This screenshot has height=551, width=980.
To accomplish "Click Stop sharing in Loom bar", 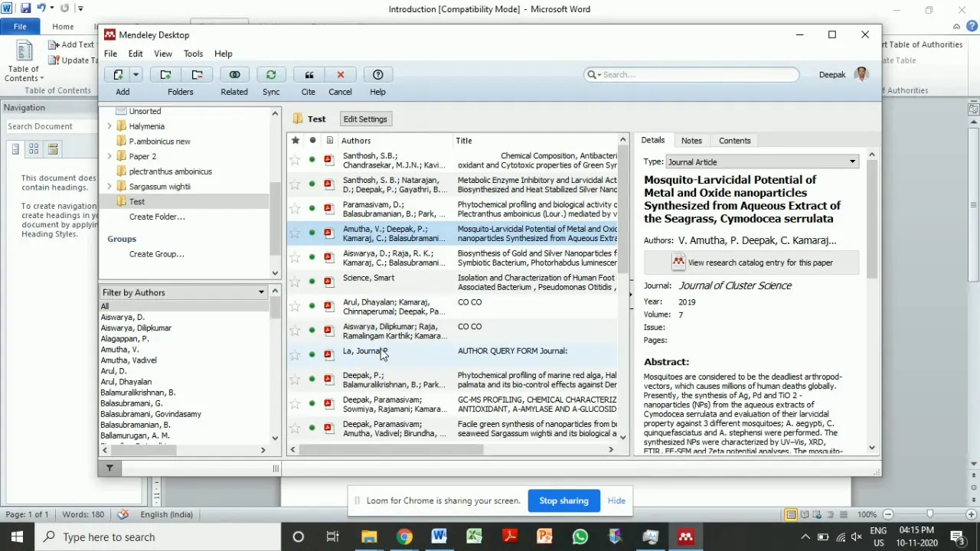I will point(563,500).
